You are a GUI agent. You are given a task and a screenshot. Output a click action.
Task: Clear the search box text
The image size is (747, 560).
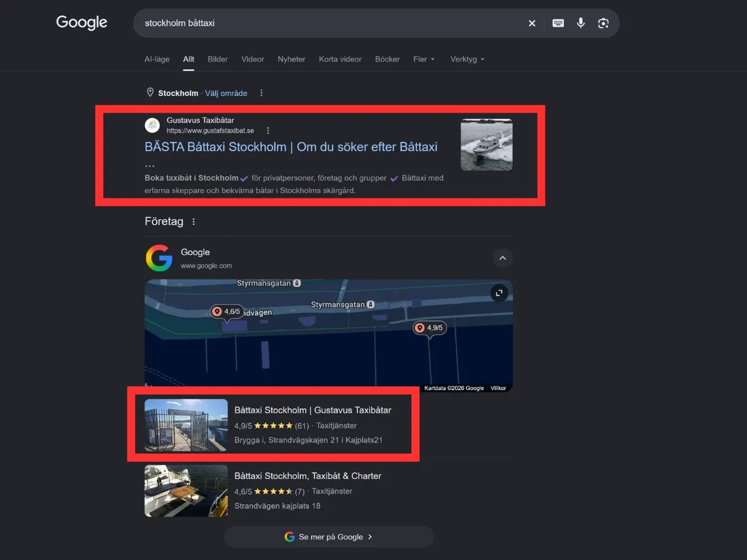coord(532,23)
